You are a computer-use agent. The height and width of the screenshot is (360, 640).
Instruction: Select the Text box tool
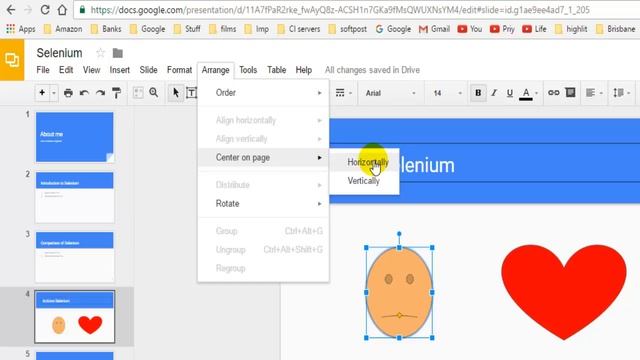point(191,93)
